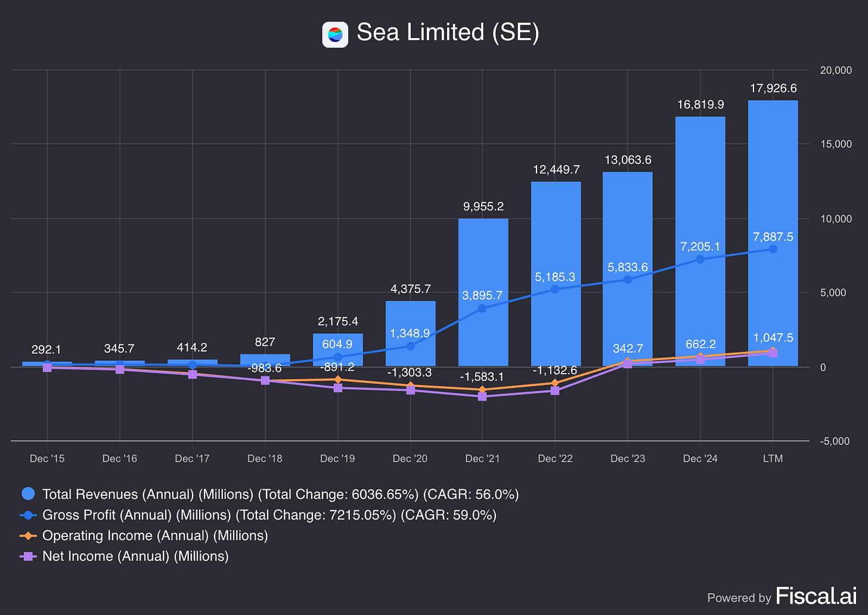The image size is (868, 615).
Task: Click the 2,175.4 revenue label
Action: [x=338, y=322]
